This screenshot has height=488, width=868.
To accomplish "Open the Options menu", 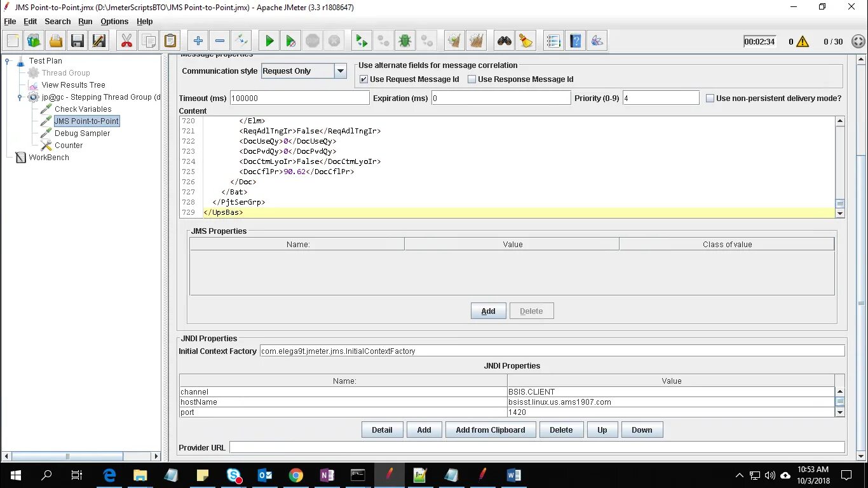I will pyautogui.click(x=114, y=22).
